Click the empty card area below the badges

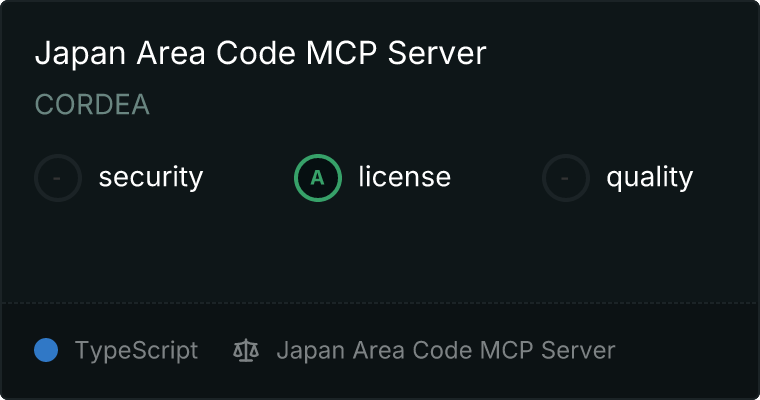click(x=380, y=250)
